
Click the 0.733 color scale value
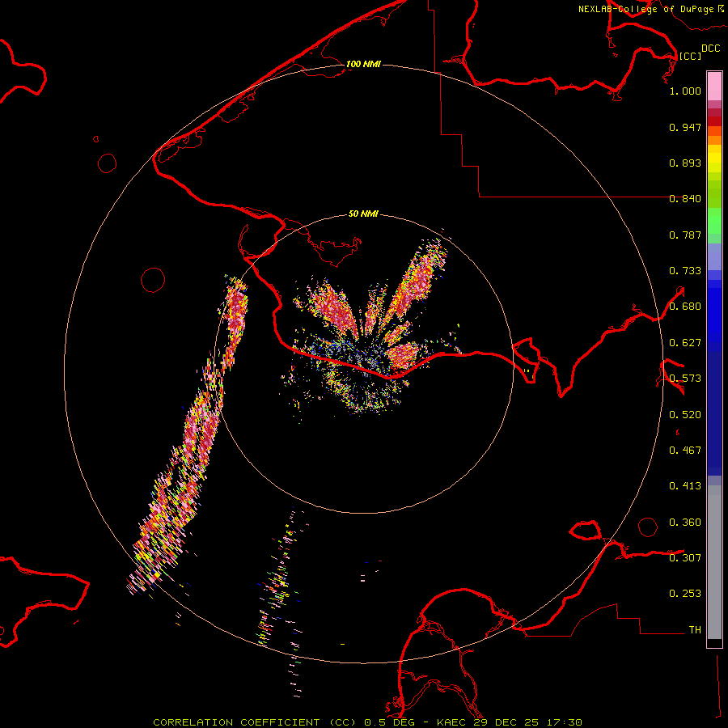685,271
